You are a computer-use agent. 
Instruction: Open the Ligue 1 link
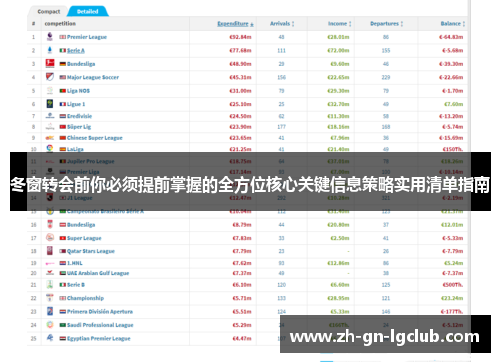point(76,104)
